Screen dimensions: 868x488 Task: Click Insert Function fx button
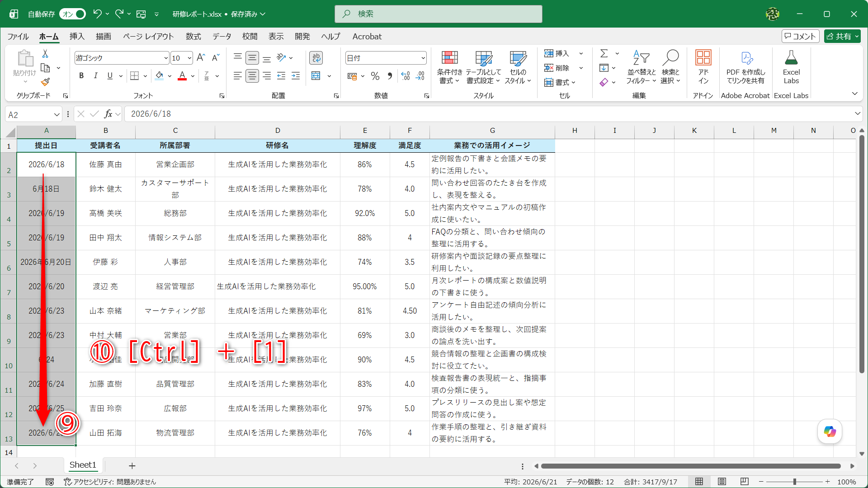pos(108,114)
